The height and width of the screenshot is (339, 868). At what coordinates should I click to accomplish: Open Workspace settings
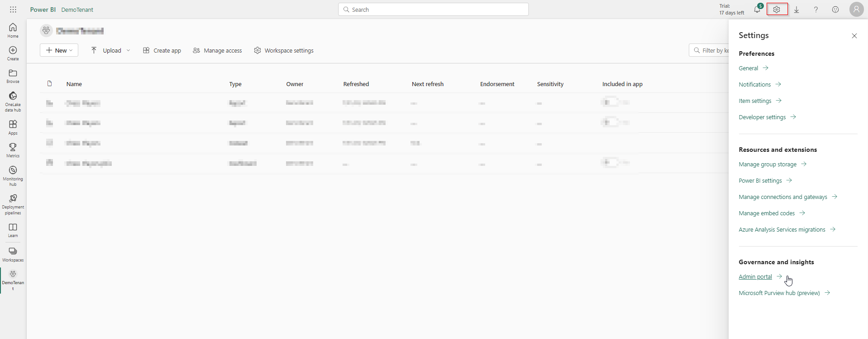click(284, 50)
